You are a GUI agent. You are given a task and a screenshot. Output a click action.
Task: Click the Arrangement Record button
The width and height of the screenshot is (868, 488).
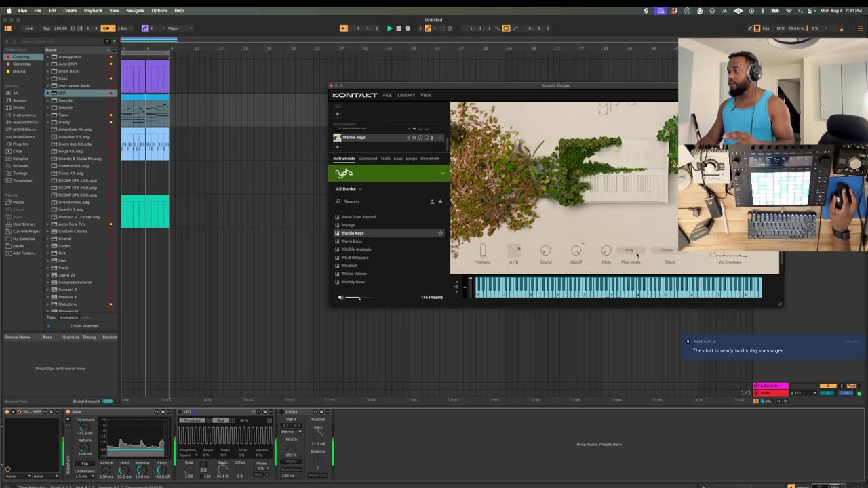tap(408, 28)
